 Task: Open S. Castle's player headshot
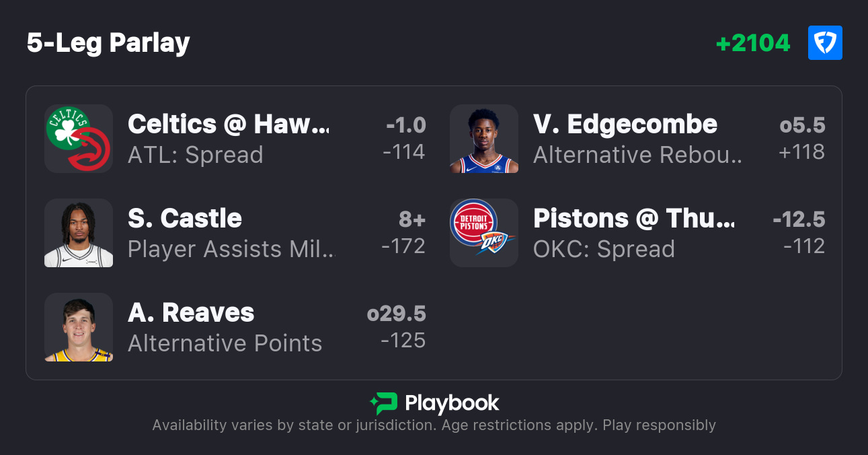79,233
